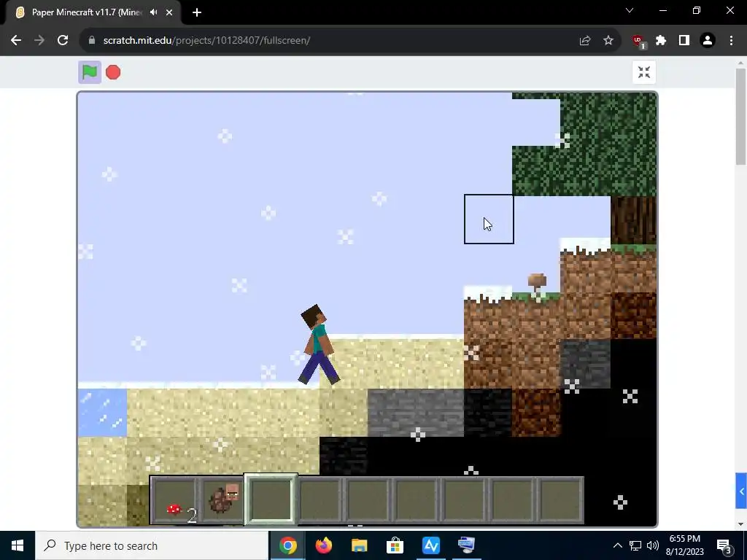Open network settings from the tray
The height and width of the screenshot is (560, 747).
[635, 545]
